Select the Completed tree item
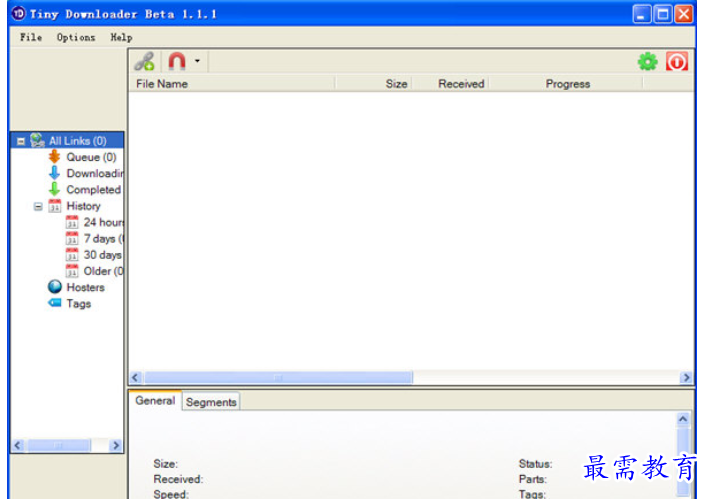Viewport: 705px width, 499px height. point(94,189)
